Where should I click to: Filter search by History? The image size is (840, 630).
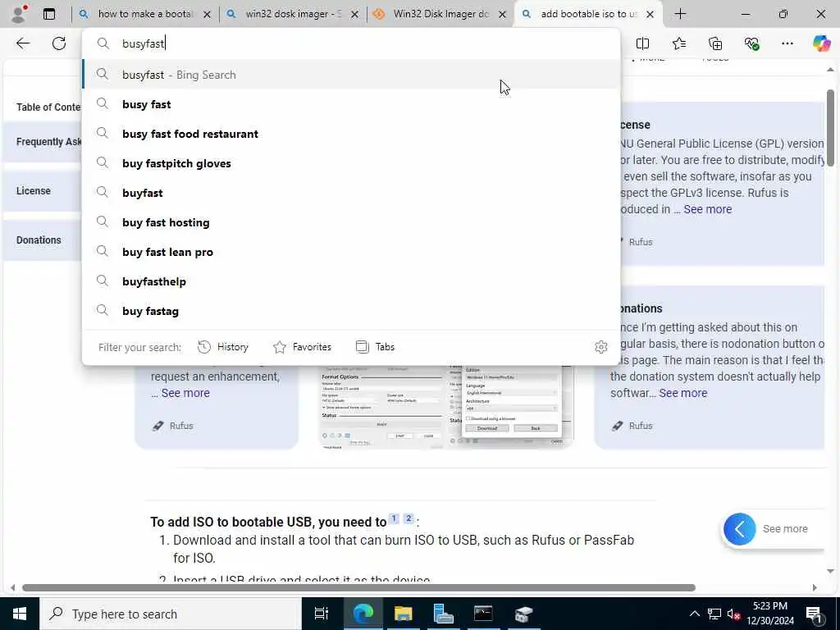[x=223, y=347]
